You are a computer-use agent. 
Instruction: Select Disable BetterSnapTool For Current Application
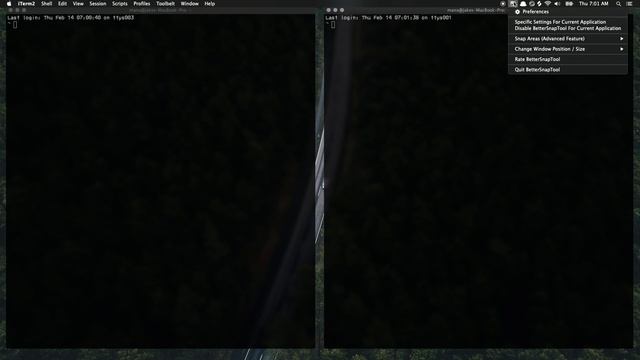[x=568, y=28]
